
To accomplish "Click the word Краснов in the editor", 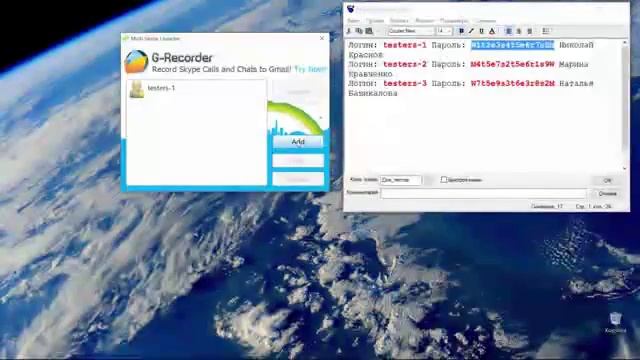I will pos(366,55).
